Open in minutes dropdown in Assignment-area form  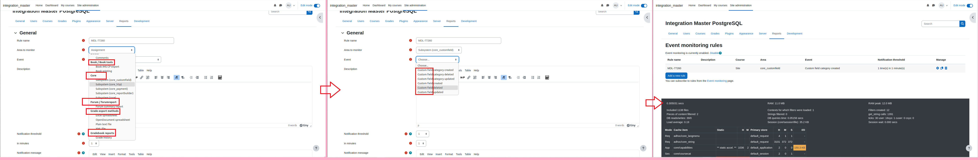pyautogui.click(x=94, y=143)
